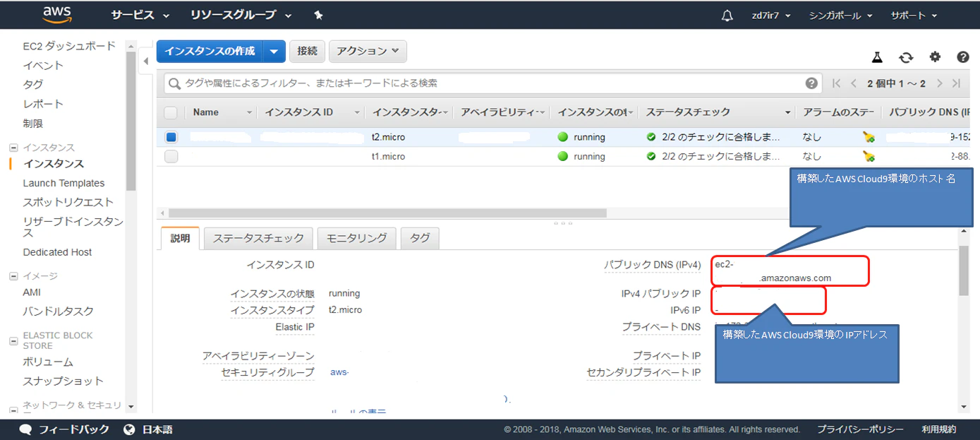
Task: Click alarm icon in t1.micro row
Action: [x=869, y=156]
